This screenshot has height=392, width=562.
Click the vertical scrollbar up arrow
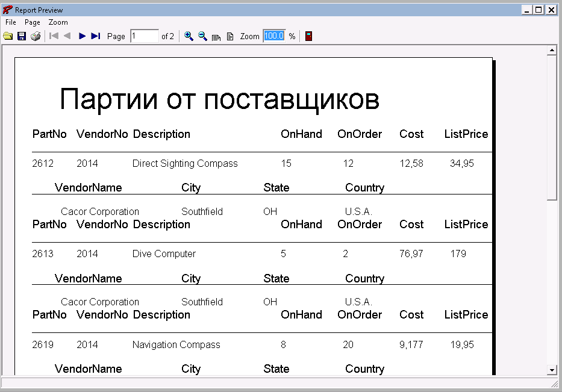[x=551, y=51]
